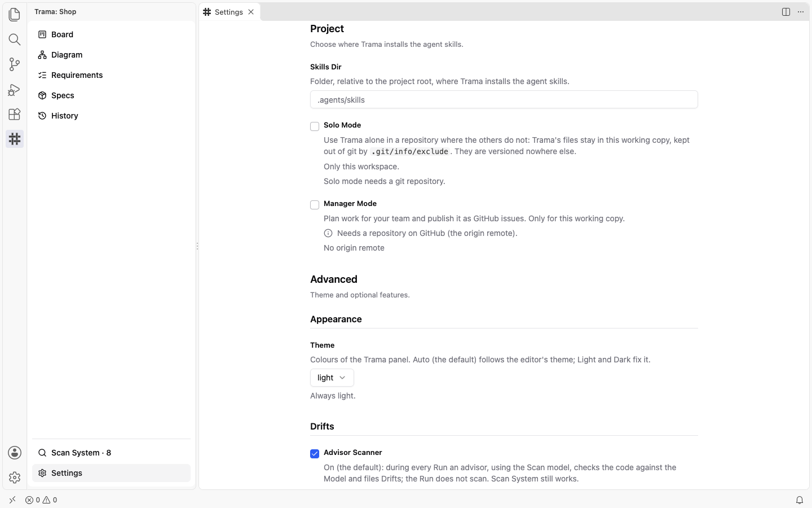
Task: Click the Project heading
Action: pyautogui.click(x=327, y=29)
